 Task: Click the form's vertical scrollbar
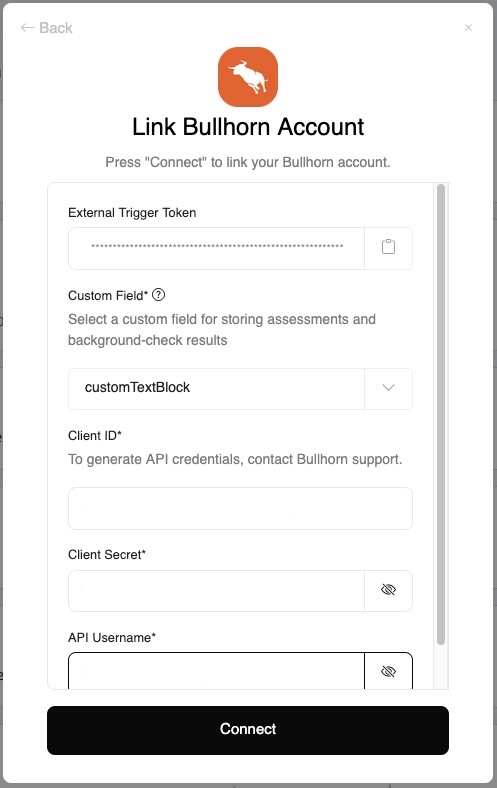pos(441,414)
